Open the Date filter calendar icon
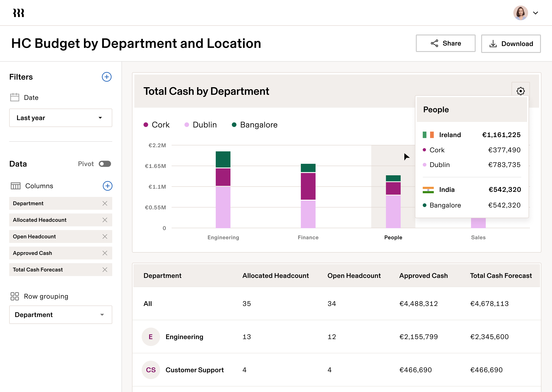Screen dimensions: 552x392 point(14,97)
